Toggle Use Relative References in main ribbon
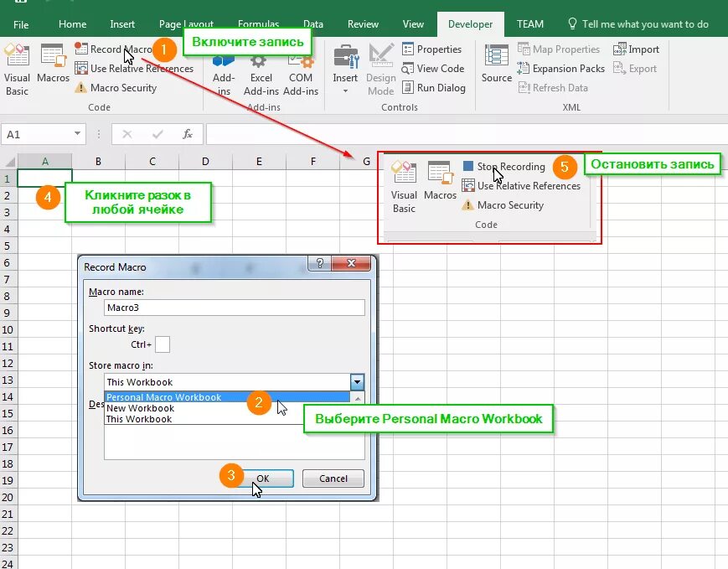728x569 pixels. [x=134, y=68]
